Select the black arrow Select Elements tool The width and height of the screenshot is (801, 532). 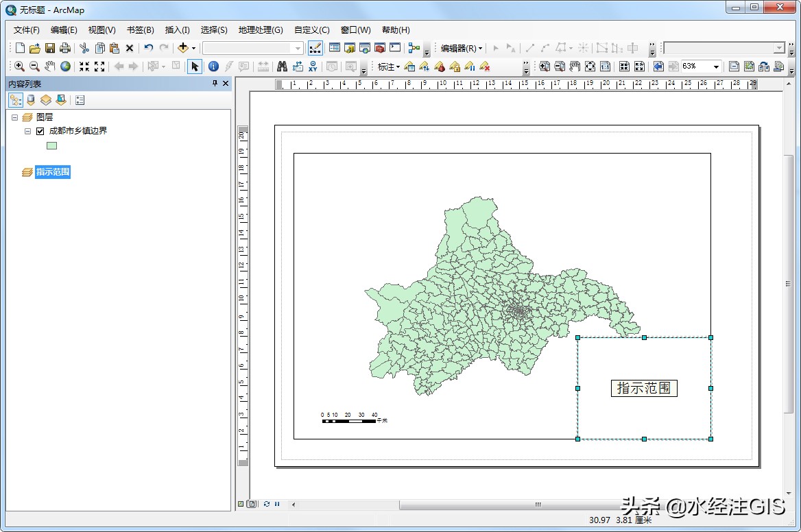pyautogui.click(x=194, y=66)
